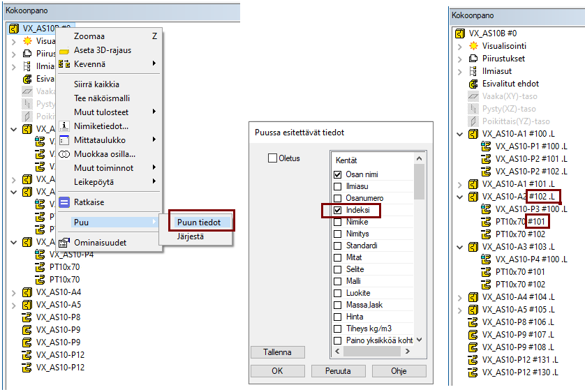Click the vertical scrollbar thumb in Kentät list
Viewport: 585px width, 392px height.
coord(420,182)
